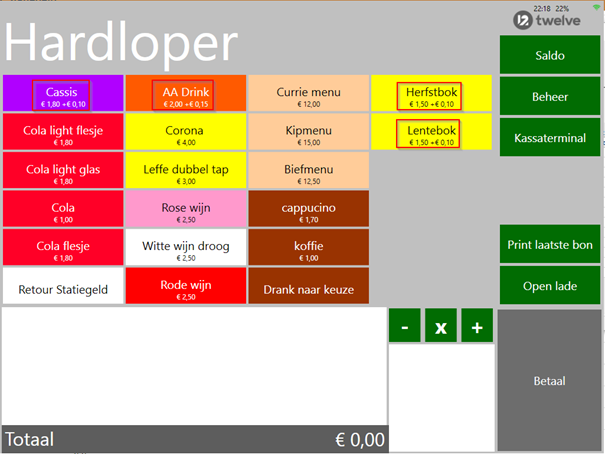Choose Drank naar keuze

tap(307, 288)
